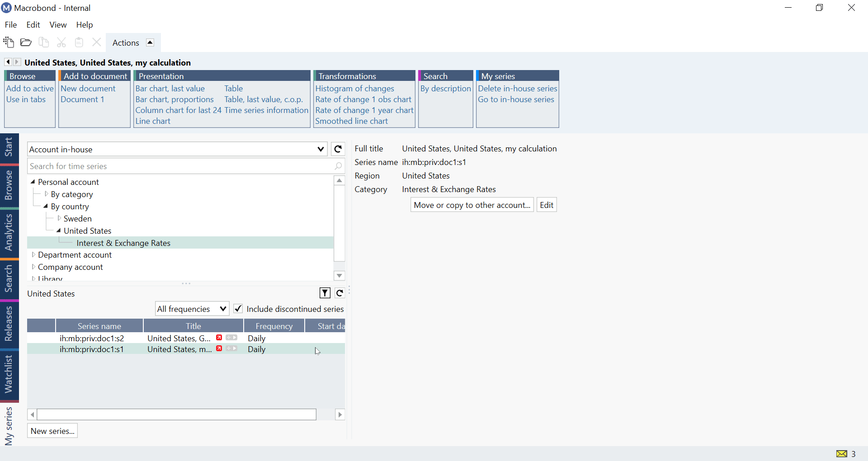The image size is (868, 461).
Task: Open the series list filter icon
Action: point(325,293)
